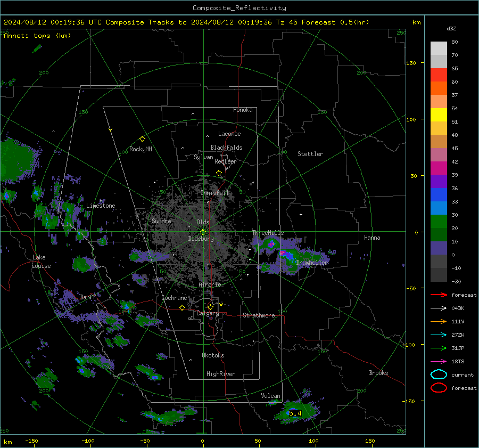Click the Drumheller city label

tap(312, 263)
